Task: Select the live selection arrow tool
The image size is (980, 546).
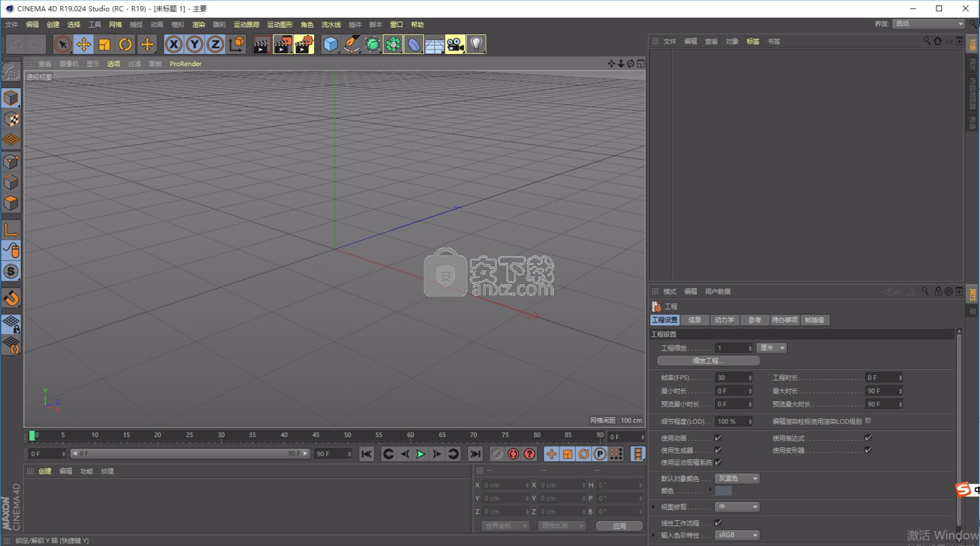Action: tap(62, 44)
